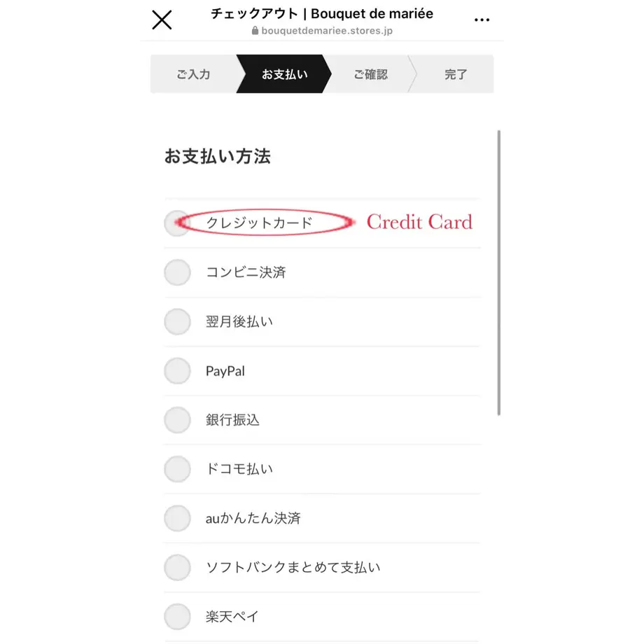Screen dimensions: 644x644
Task: Close the checkout page with X icon
Action: [162, 20]
